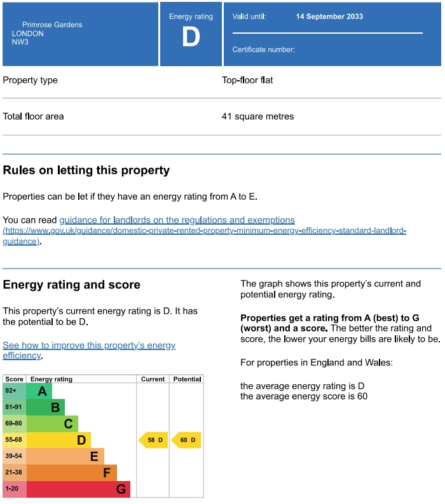Select the orange E rating band
The width and height of the screenshot is (445, 504).
coord(65,456)
